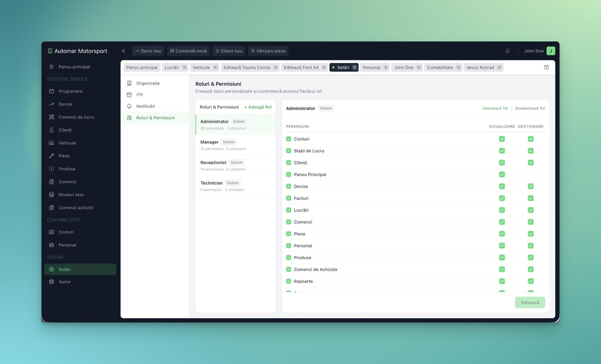The image size is (601, 364).
Task: Toggle Clienți Gestionare checkbox
Action: pyautogui.click(x=531, y=162)
